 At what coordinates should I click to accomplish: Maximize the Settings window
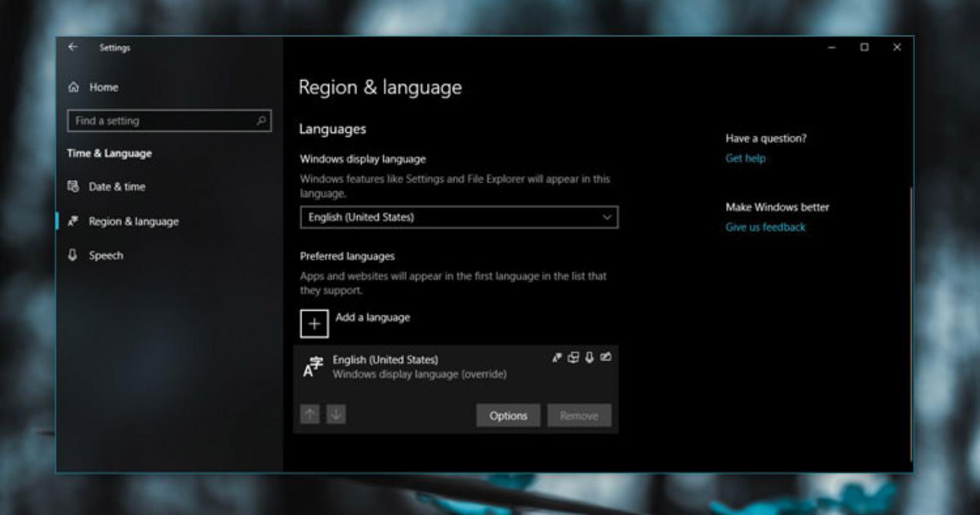864,47
